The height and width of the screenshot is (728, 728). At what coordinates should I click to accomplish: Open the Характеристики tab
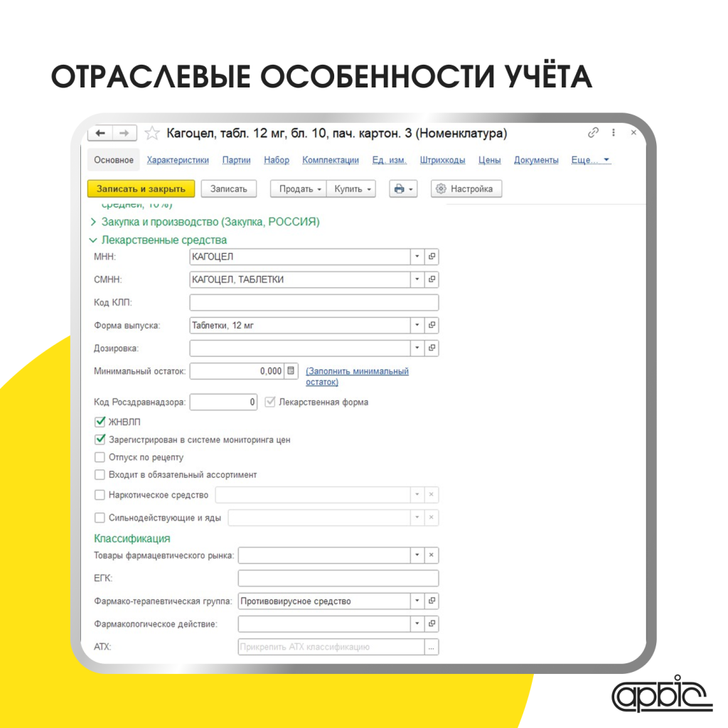click(178, 160)
